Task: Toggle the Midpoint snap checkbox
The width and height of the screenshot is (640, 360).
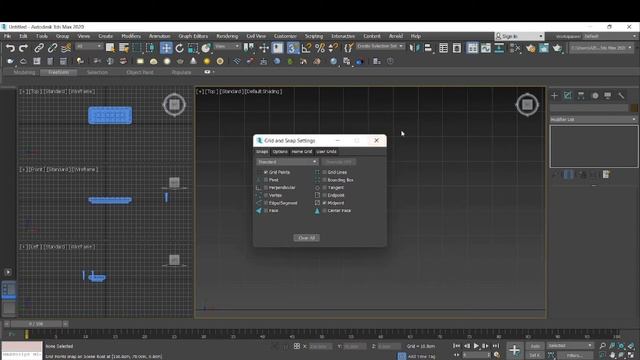Action: 324,203
